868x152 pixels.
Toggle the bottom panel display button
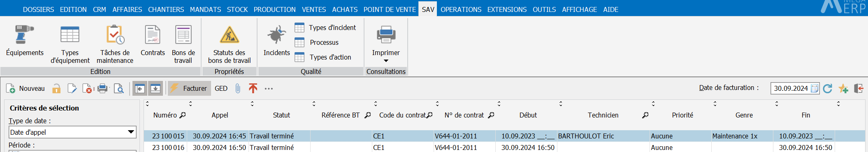pyautogui.click(x=155, y=88)
